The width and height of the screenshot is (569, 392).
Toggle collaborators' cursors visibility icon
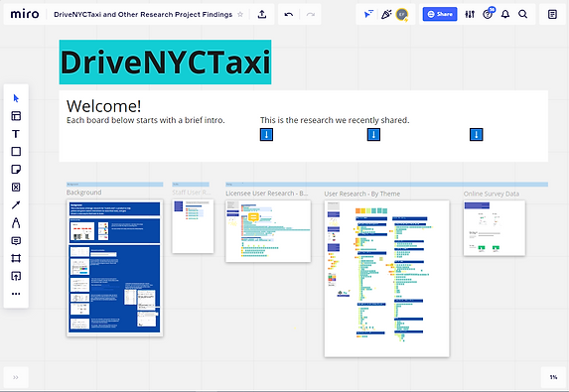click(368, 14)
